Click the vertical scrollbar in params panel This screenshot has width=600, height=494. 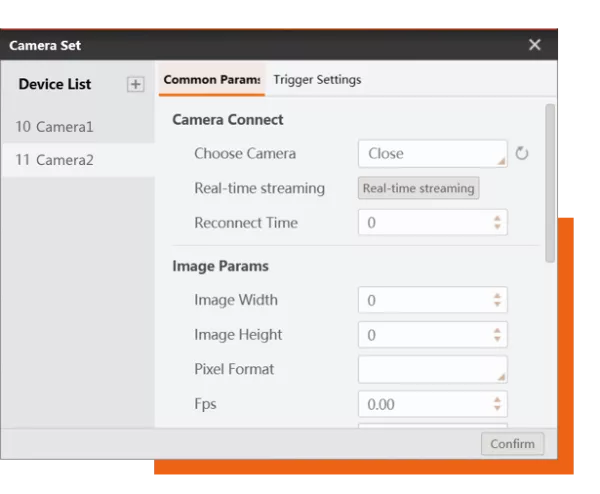pos(550,180)
